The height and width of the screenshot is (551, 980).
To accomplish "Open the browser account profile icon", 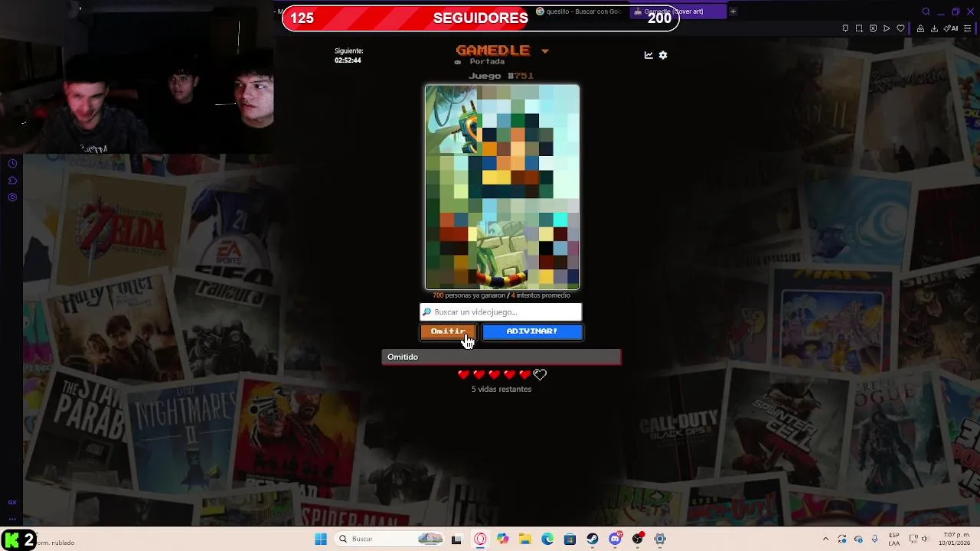I will click(x=920, y=28).
